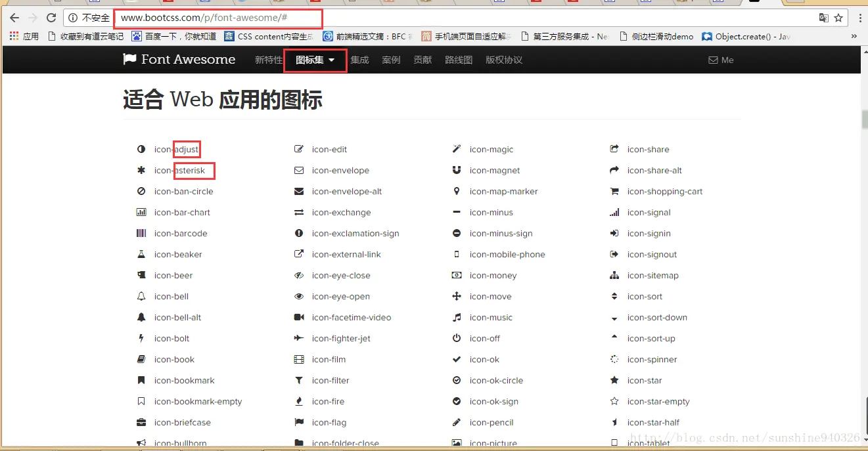
Task: Click the facetime-video camera icon
Action: point(299,317)
